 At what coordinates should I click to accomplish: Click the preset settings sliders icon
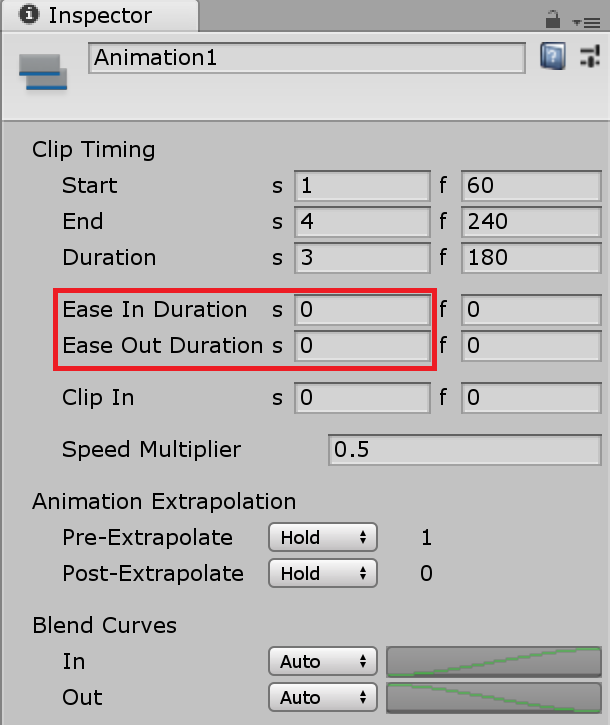click(x=589, y=56)
